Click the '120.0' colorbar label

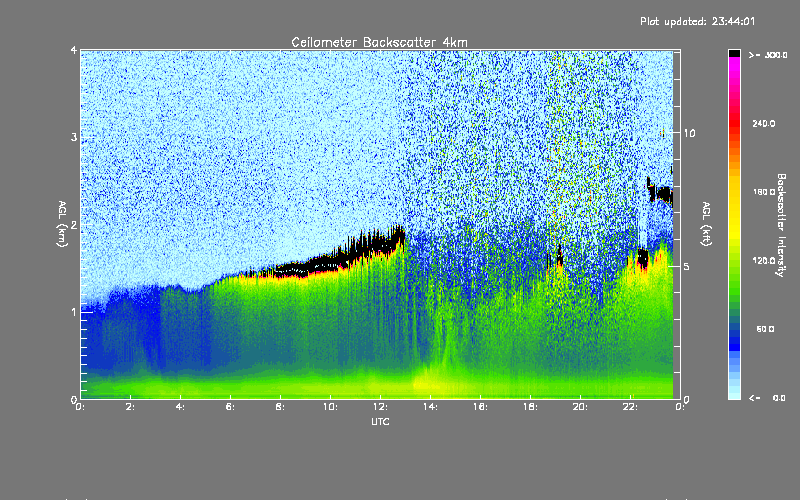pyautogui.click(x=764, y=260)
